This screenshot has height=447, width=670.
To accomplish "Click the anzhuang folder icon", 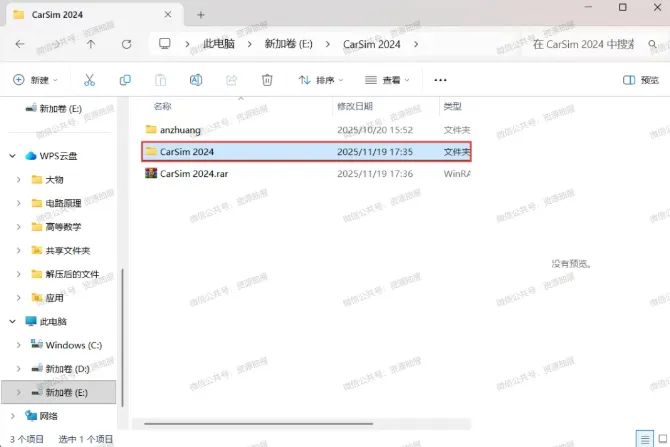I will [151, 129].
